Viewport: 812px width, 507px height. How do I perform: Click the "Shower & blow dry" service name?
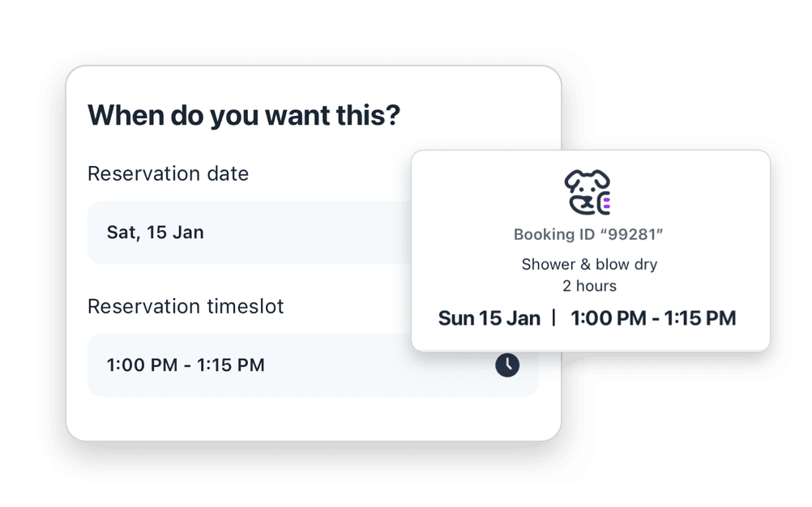click(589, 264)
